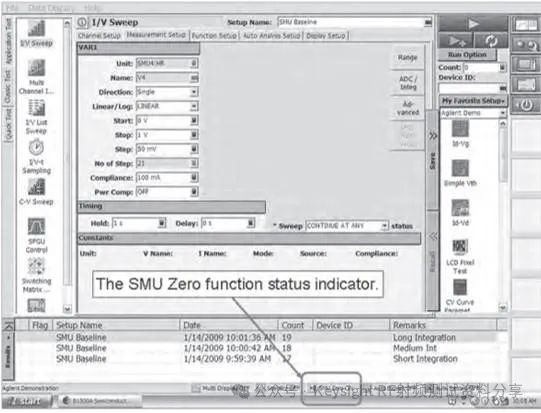Pick the Id-Vg favorite setup icon

click(x=461, y=129)
